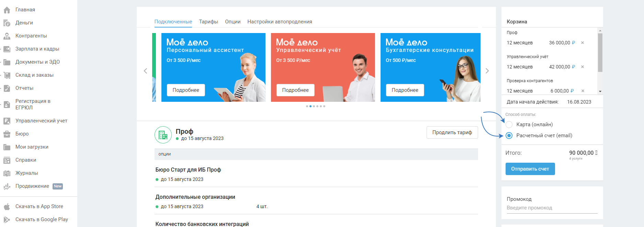Click the cart scrollbar thumb

pos(600,53)
